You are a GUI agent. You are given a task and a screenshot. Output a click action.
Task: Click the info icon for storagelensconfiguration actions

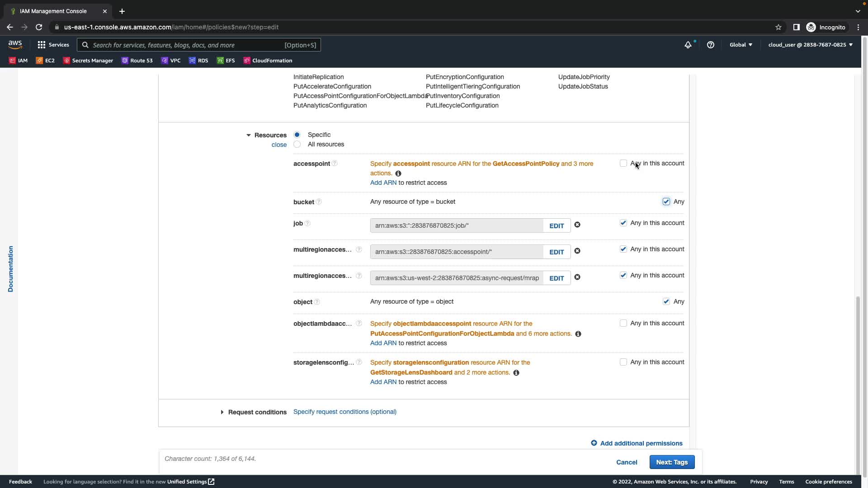click(516, 373)
